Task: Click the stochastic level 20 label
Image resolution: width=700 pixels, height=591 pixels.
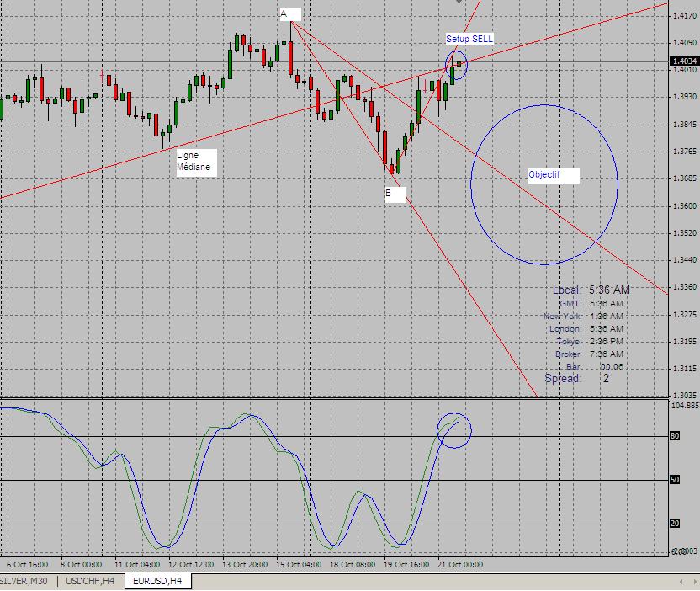Action: pyautogui.click(x=675, y=523)
